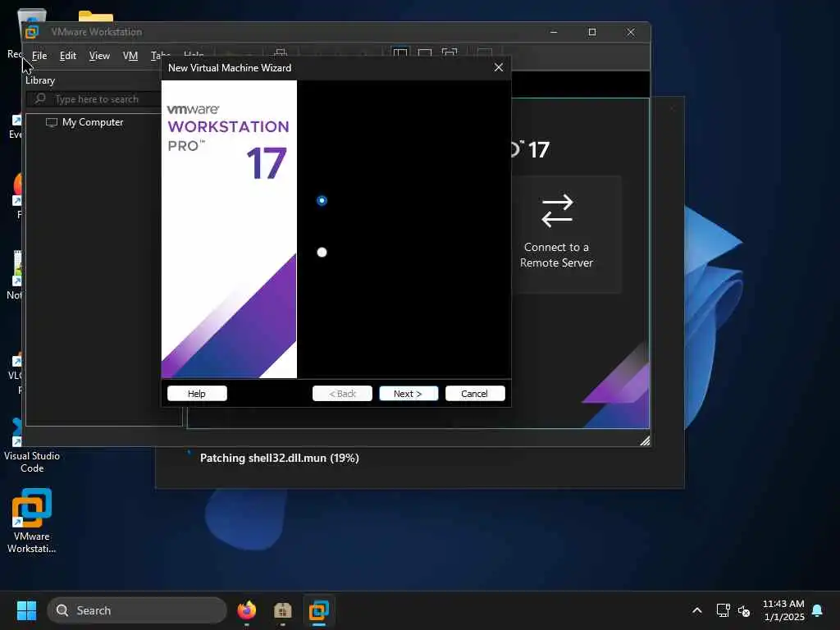
Task: Open the Windows Start menu
Action: coord(26,610)
